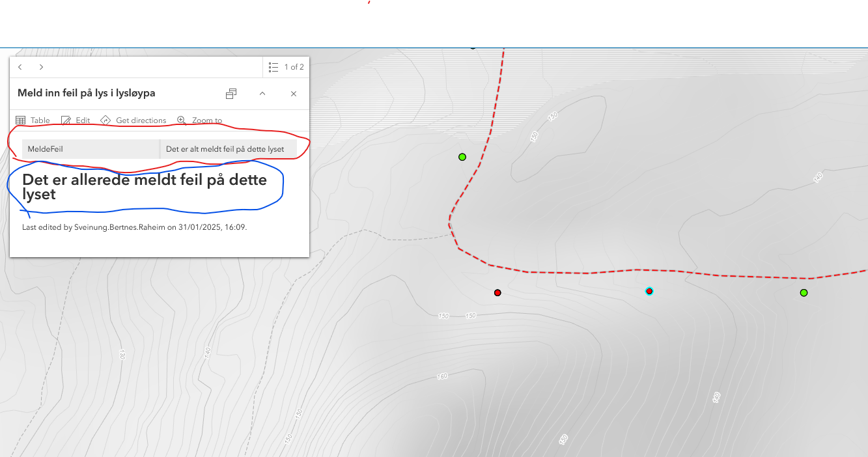
Task: Advance to the next feature with the right chevron
Action: click(x=41, y=66)
